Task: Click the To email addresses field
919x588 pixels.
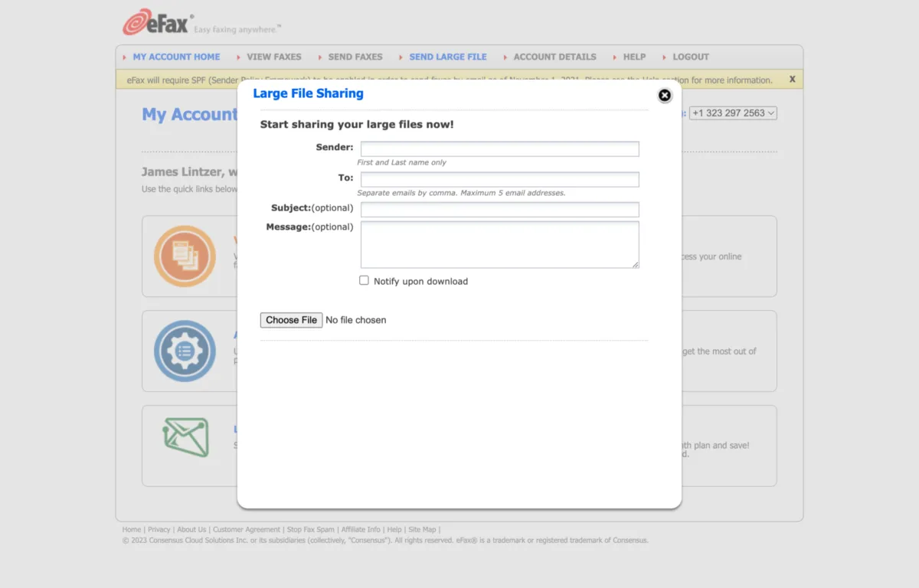Action: click(x=499, y=179)
